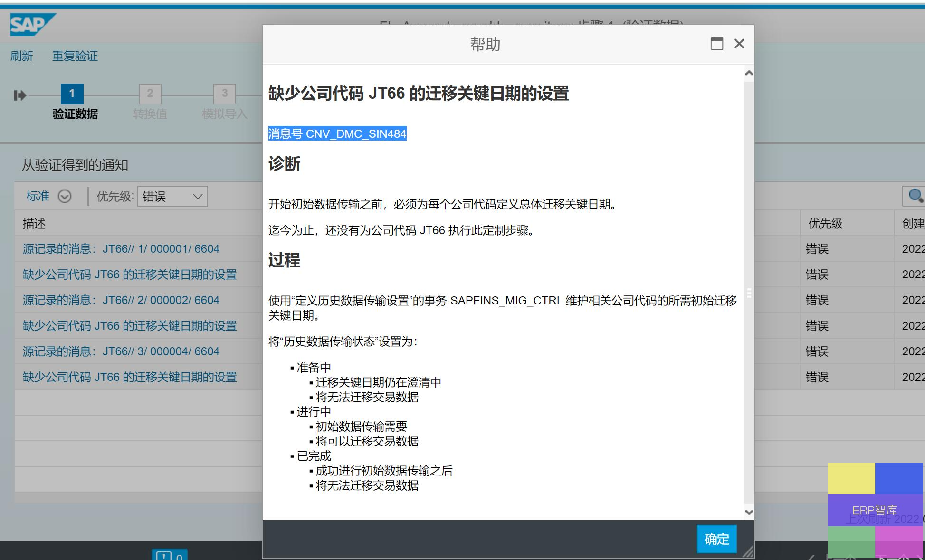Open the first 缺少公司代码 JT66 message under row 000001
The image size is (925, 560).
pyautogui.click(x=130, y=275)
